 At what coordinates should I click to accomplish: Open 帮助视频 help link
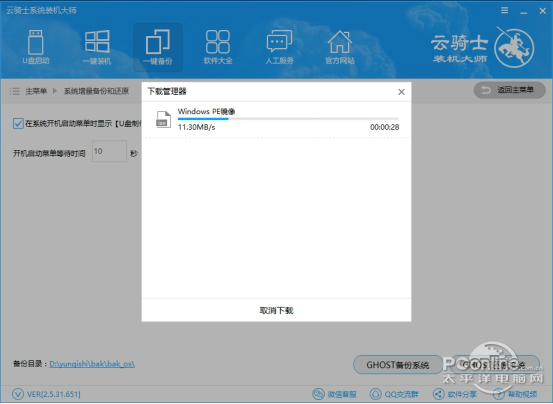515,394
